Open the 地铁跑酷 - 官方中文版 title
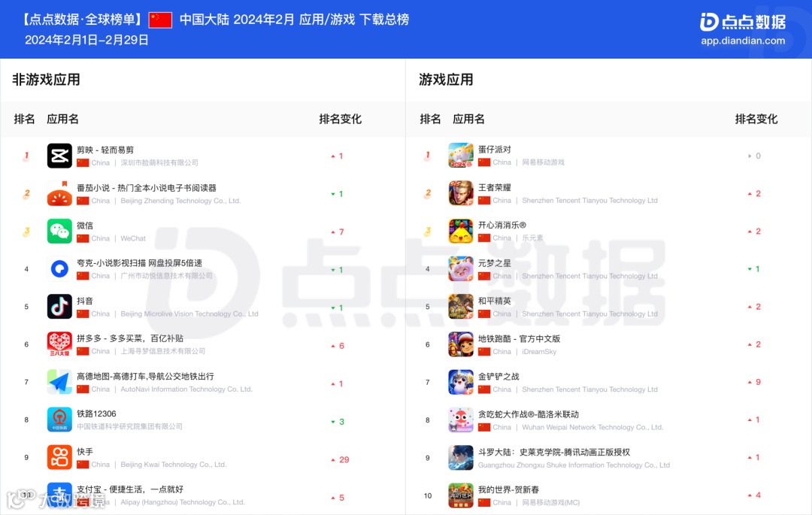812x515 pixels. 519,338
